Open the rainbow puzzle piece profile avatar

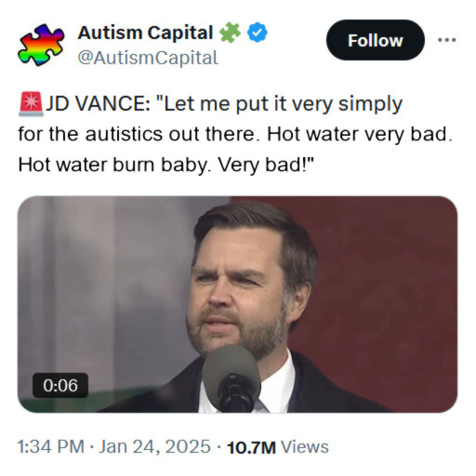(x=41, y=45)
